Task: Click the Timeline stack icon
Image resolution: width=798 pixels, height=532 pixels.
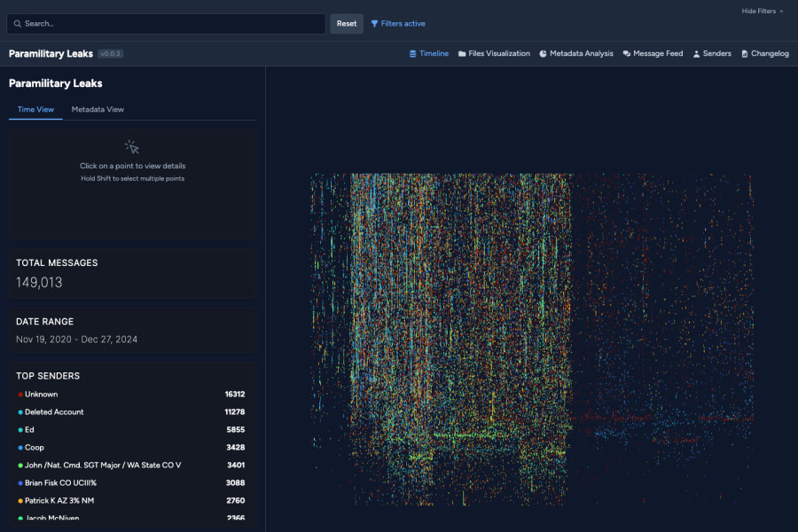Action: pos(412,53)
